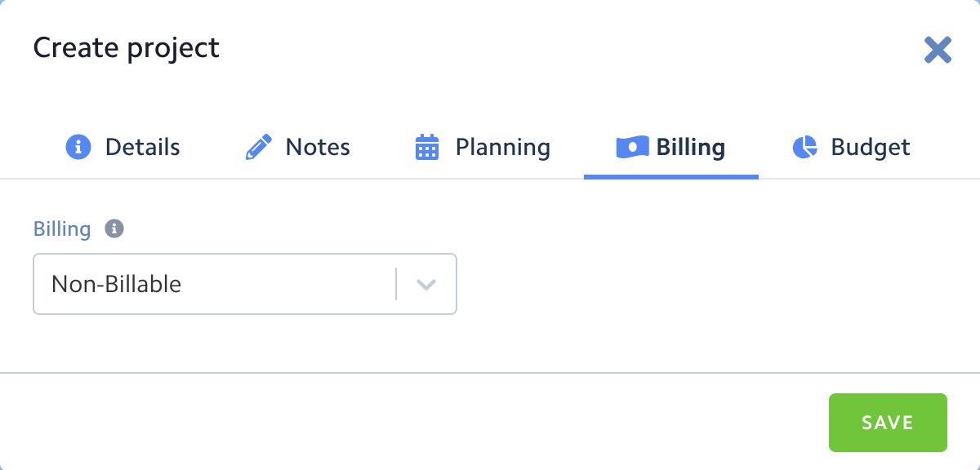Screen dimensions: 980x470
Task: Click the dropdown arrow beside Non-Billable
Action: (x=425, y=284)
